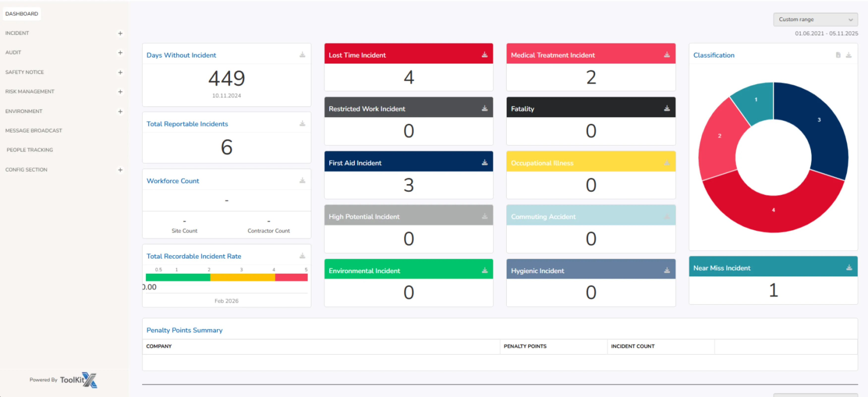Sort by Penalty Points column header

click(525, 346)
